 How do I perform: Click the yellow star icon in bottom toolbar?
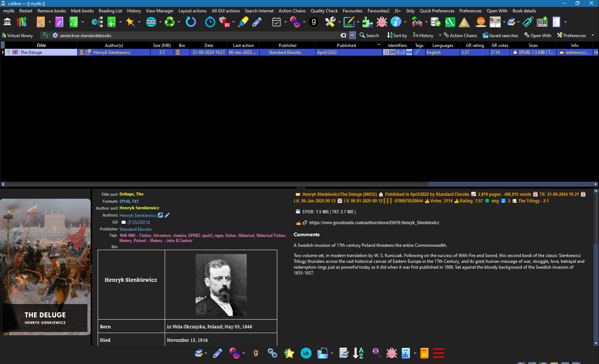click(x=289, y=353)
